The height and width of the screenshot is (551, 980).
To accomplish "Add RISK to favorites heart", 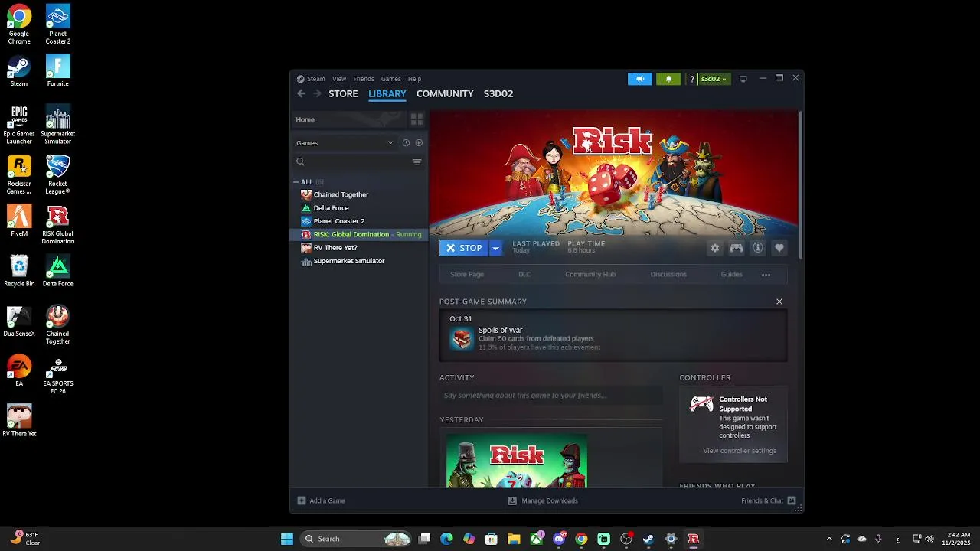I will [779, 248].
